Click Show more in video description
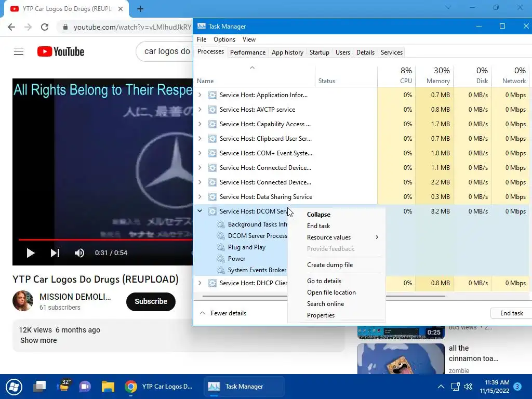 [x=38, y=340]
